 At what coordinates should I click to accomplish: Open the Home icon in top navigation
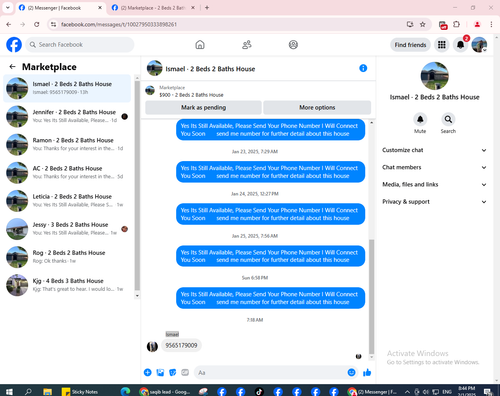200,45
